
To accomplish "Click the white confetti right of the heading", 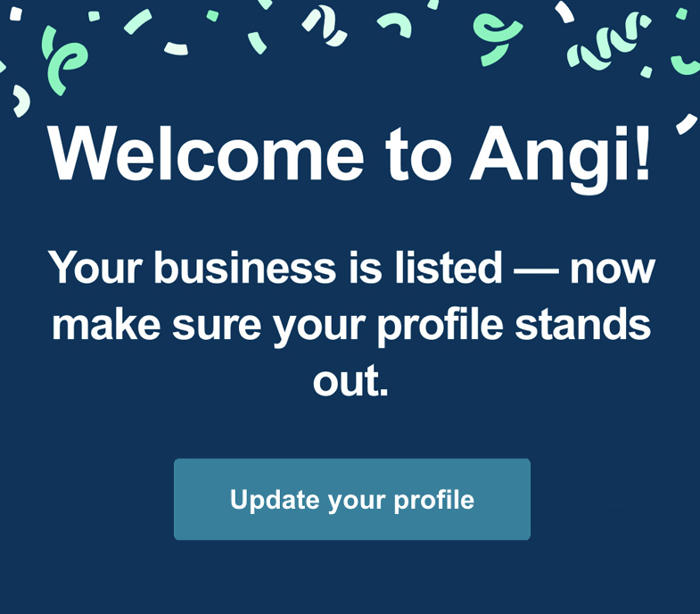I will click(686, 123).
